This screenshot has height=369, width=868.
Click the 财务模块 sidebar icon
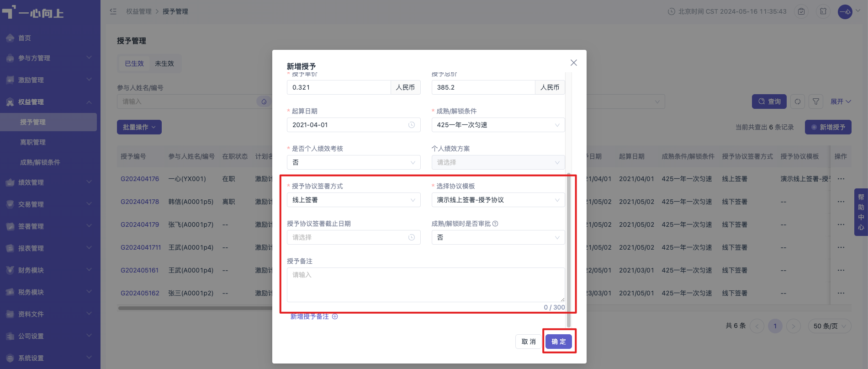10,270
